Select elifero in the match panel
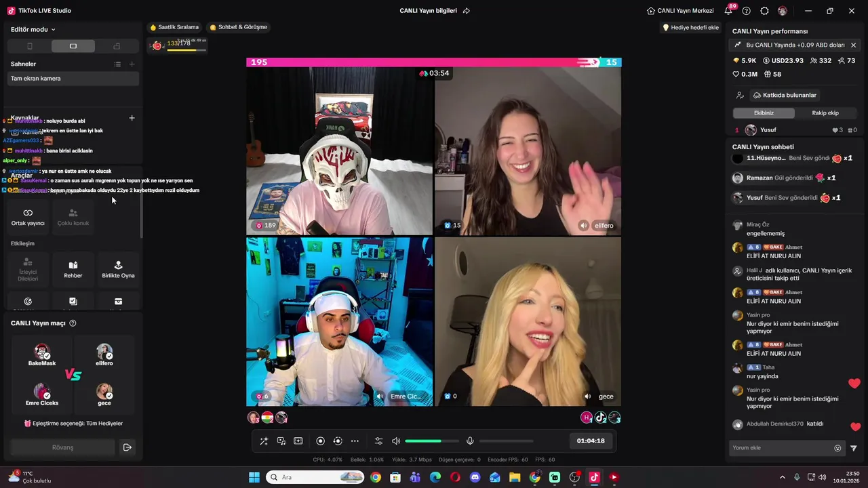Viewport: 868px width, 488px height. pos(104,355)
